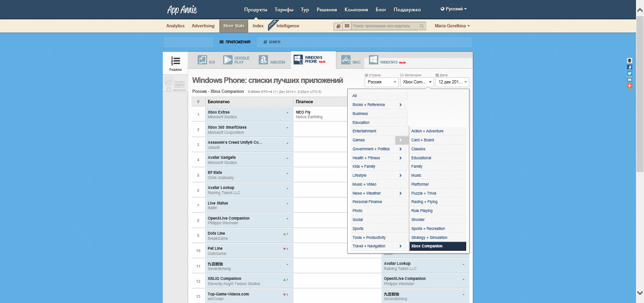
Task: Open the Русский language dropdown
Action: tap(453, 9)
